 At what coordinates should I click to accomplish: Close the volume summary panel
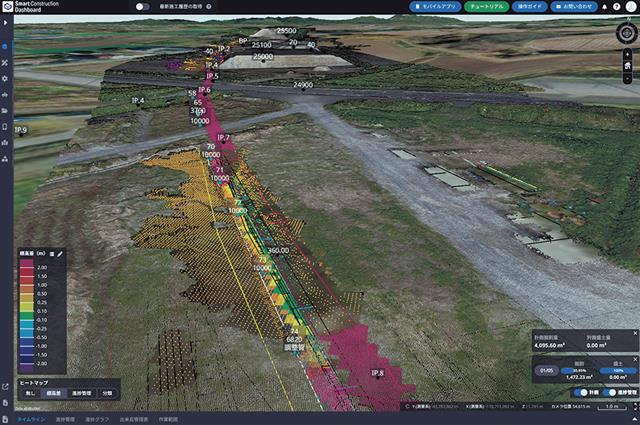[634, 332]
